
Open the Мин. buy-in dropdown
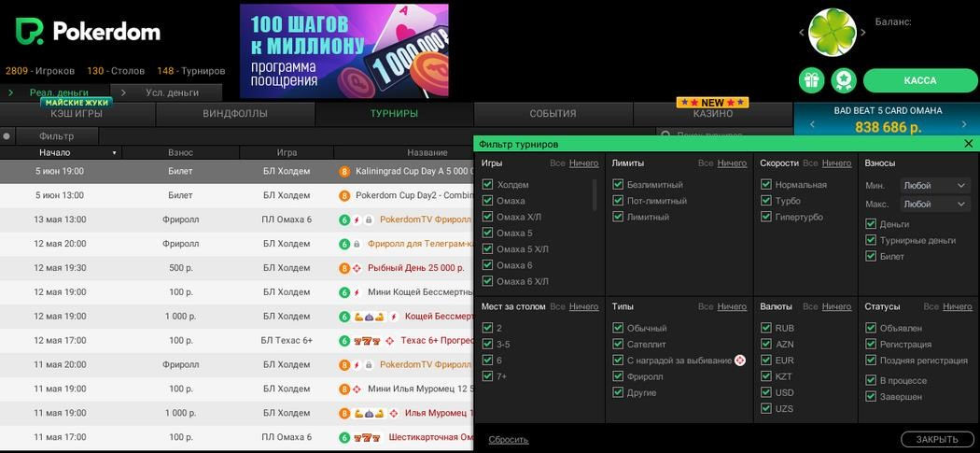pos(935,185)
